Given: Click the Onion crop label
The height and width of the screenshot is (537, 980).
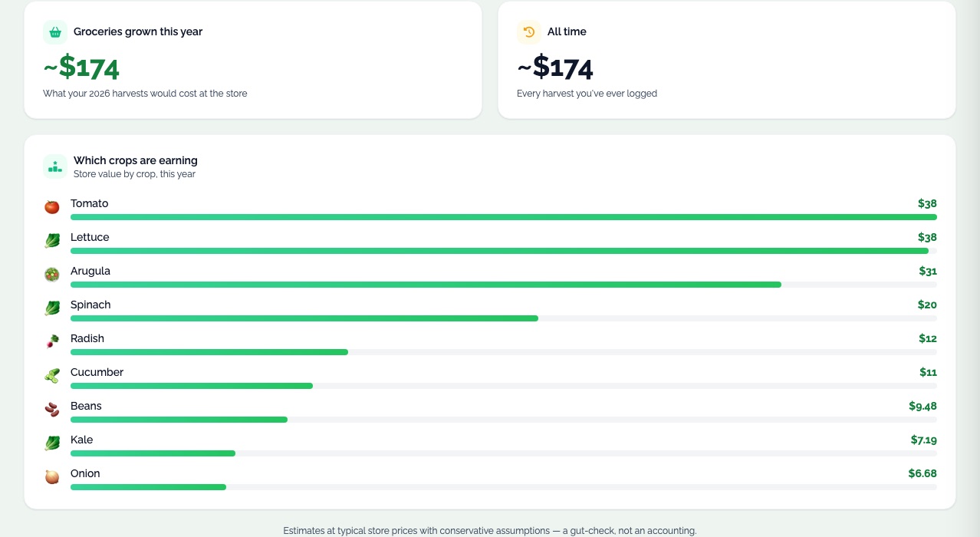Looking at the screenshot, I should pos(85,473).
